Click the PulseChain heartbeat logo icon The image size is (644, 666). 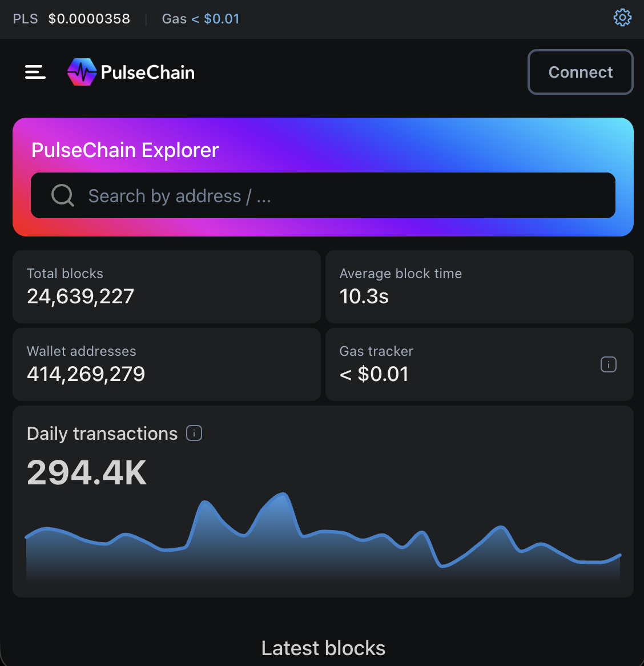click(82, 72)
